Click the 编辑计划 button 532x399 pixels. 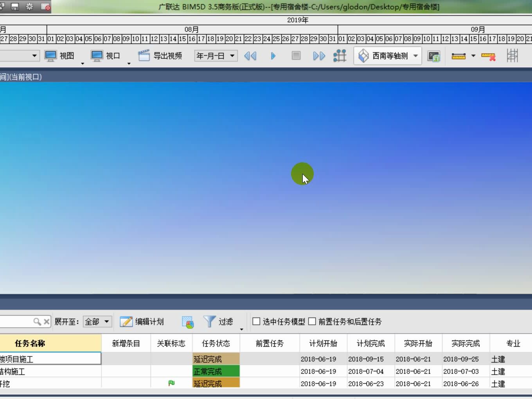pyautogui.click(x=143, y=321)
